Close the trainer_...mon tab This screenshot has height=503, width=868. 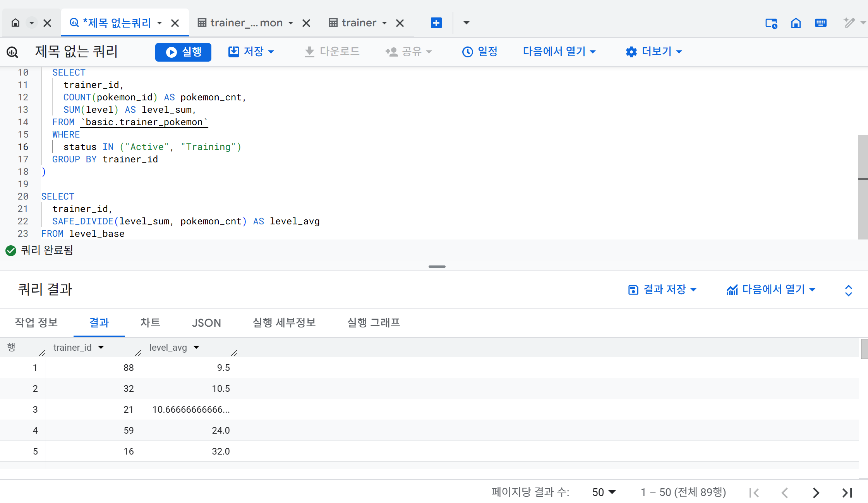[x=306, y=23]
